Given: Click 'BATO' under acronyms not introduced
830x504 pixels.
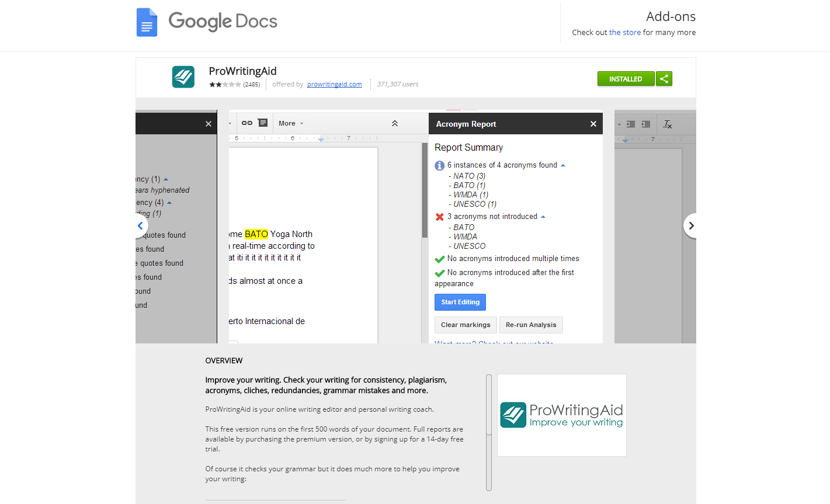Looking at the screenshot, I should 464,227.
